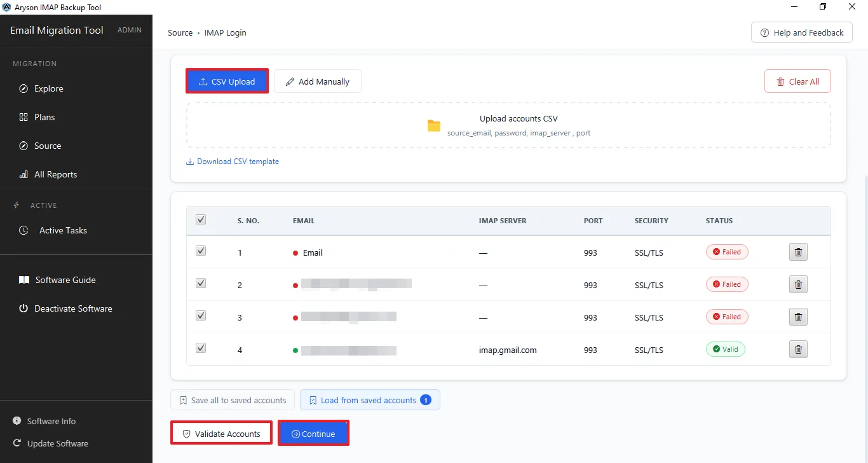Delete row 3 with its trash icon

798,317
